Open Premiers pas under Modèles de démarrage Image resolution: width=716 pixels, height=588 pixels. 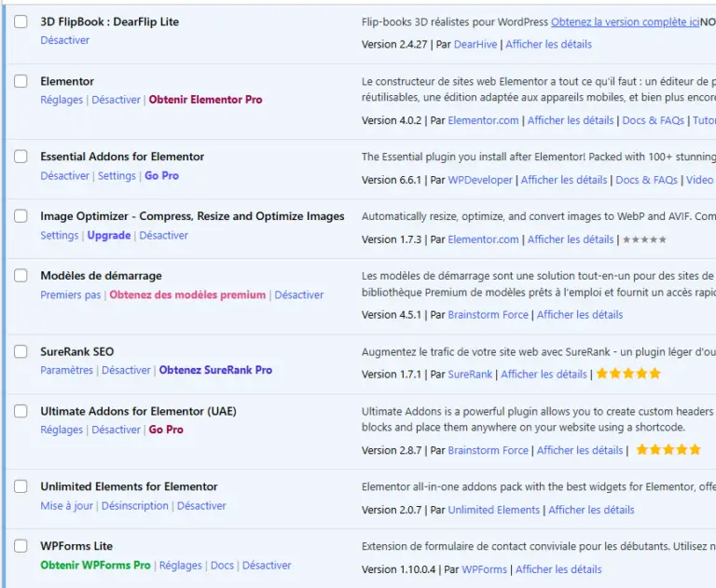click(x=70, y=294)
